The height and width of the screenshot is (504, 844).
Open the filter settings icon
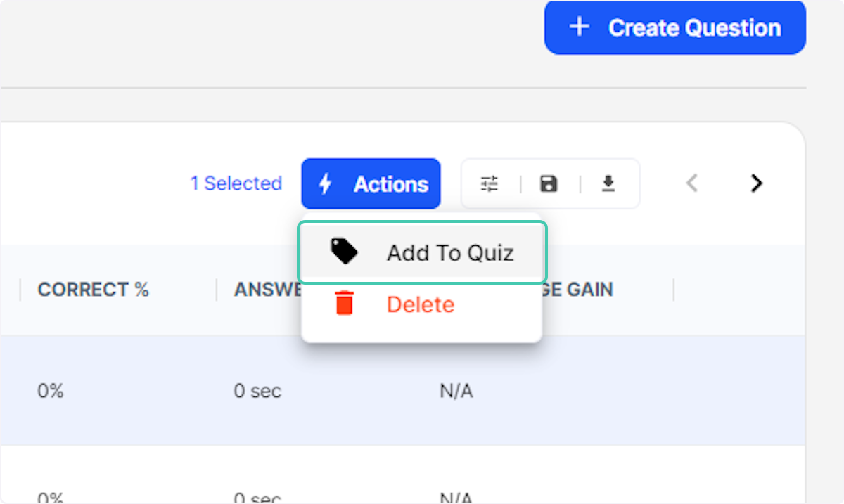click(x=490, y=183)
